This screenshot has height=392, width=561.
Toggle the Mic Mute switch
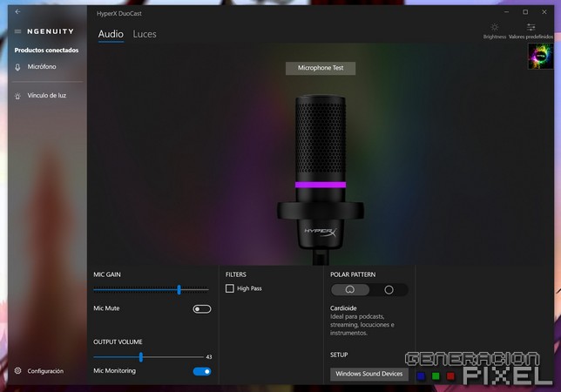coord(202,309)
